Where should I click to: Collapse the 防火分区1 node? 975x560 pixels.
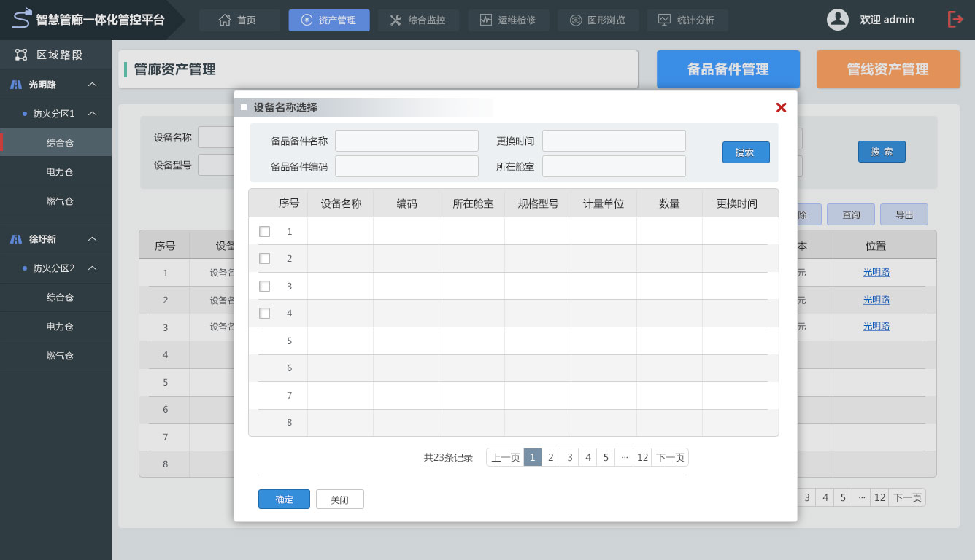coord(92,114)
